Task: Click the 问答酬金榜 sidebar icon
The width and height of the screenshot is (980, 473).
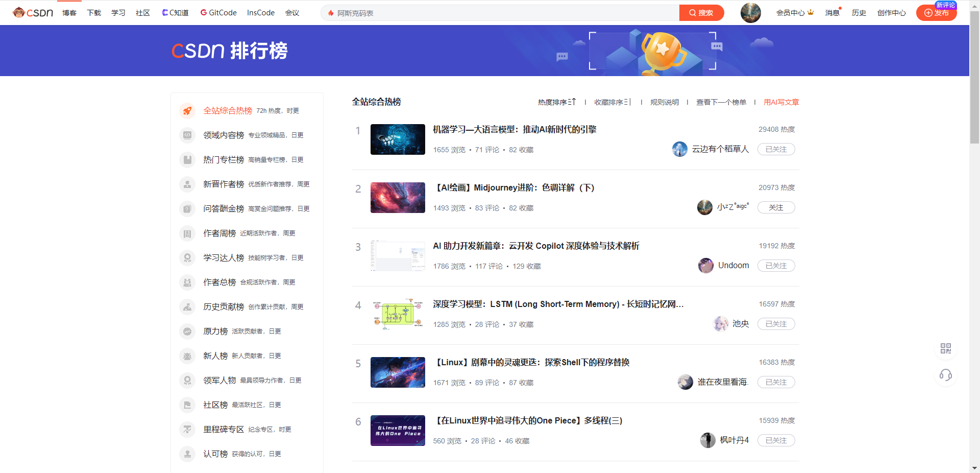Action: [x=187, y=209]
